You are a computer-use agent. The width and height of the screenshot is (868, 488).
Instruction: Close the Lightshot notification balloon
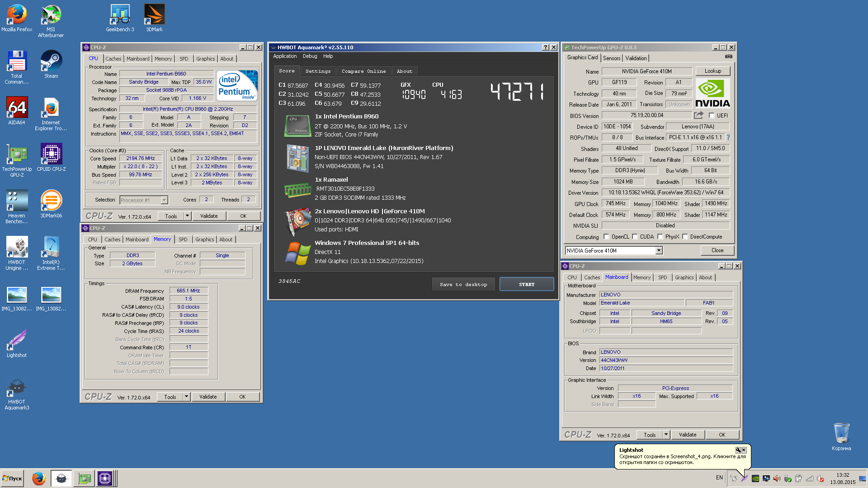point(744,450)
